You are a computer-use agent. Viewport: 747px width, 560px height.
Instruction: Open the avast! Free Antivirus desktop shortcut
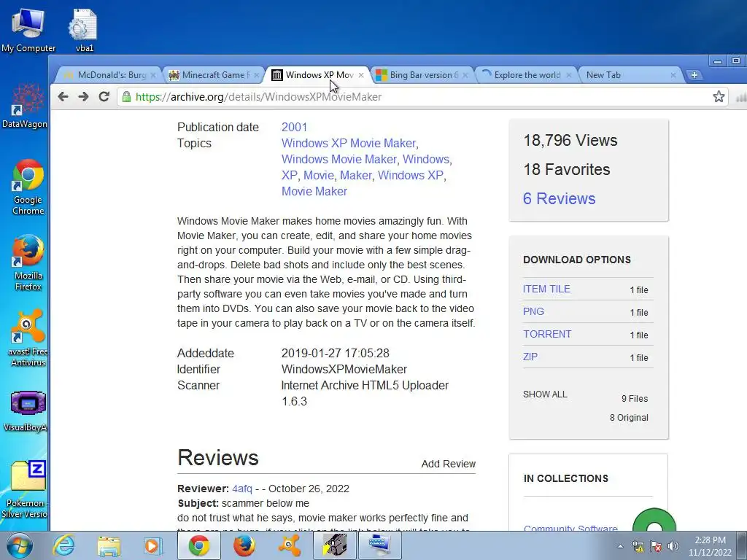point(28,338)
